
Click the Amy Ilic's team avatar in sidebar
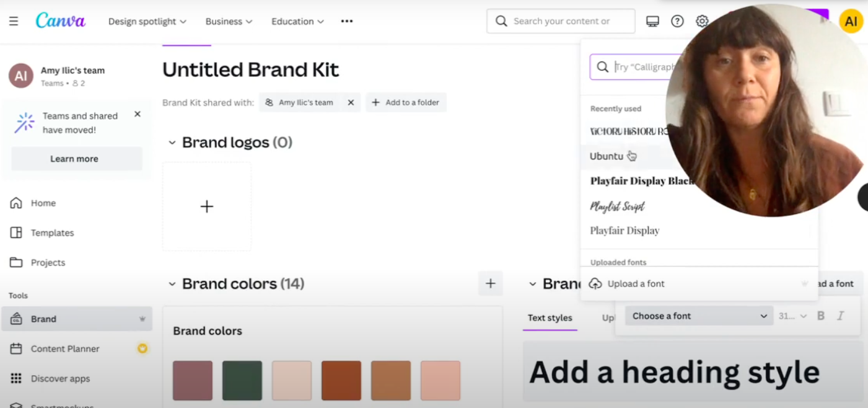(x=21, y=76)
